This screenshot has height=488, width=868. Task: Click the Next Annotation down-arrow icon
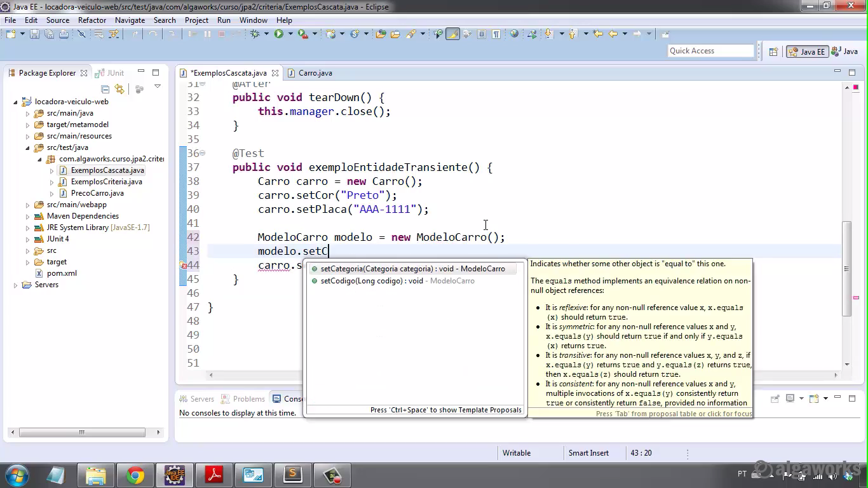(550, 34)
